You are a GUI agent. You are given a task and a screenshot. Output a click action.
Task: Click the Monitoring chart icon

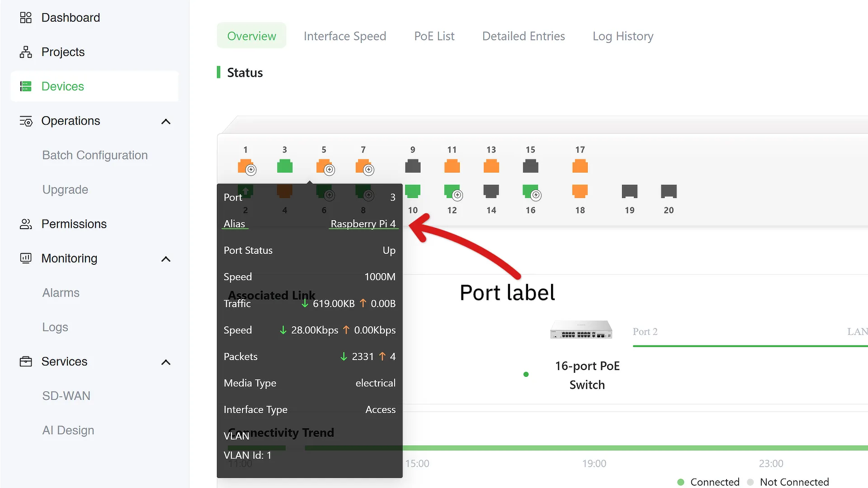[26, 258]
